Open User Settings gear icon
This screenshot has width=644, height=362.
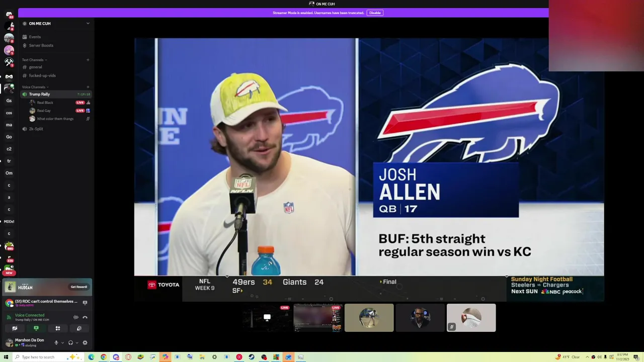(85, 343)
